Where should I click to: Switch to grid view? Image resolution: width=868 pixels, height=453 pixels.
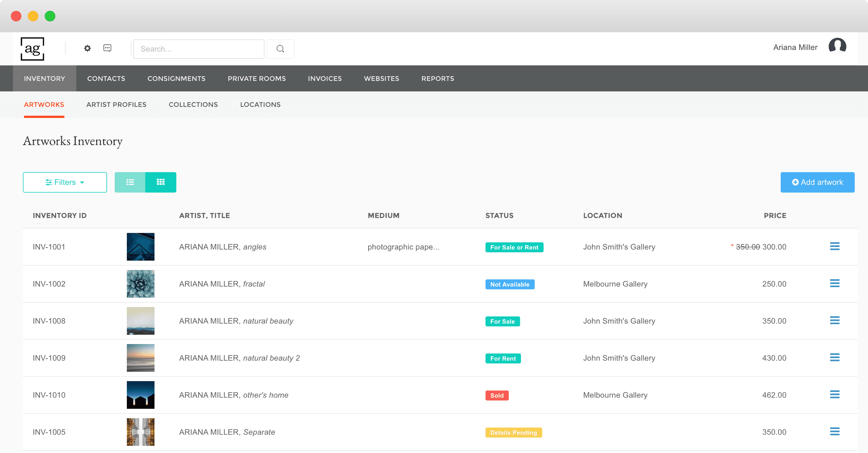pos(161,182)
